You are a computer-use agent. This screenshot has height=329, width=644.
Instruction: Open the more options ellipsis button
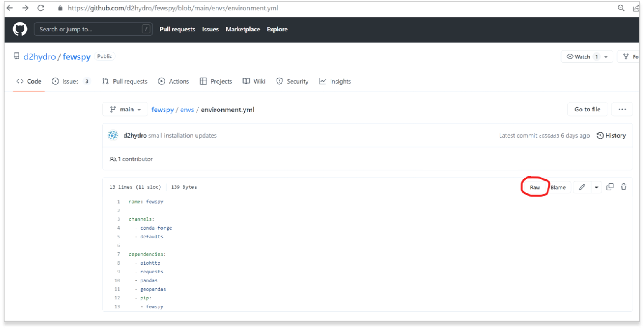click(x=622, y=110)
